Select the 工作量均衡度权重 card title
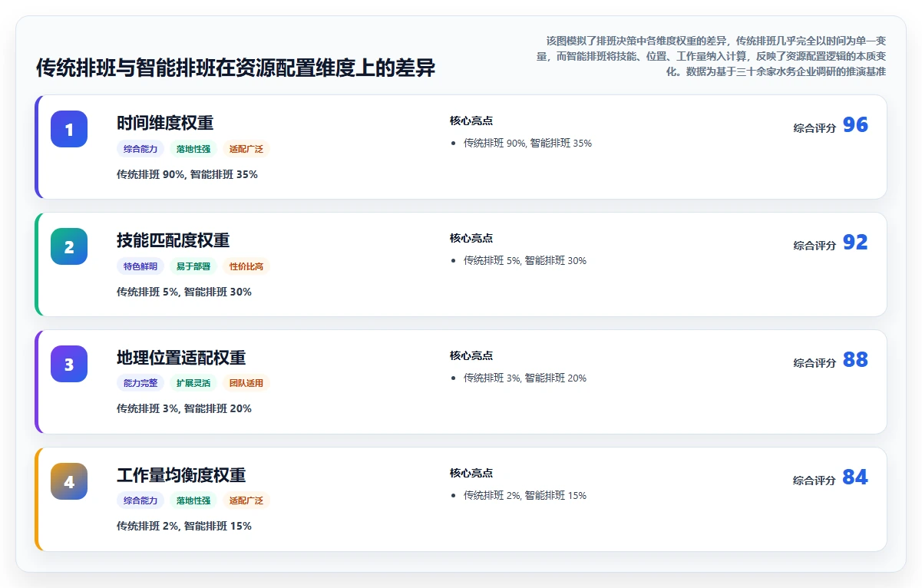Viewport: 922px width, 588px height. [181, 475]
